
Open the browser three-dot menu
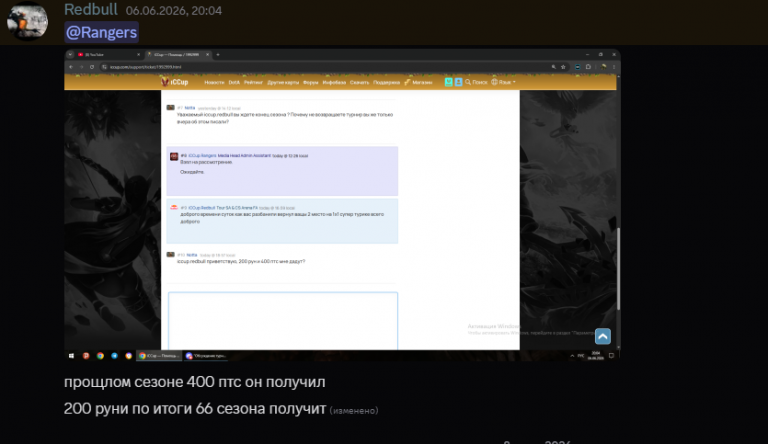coord(614,67)
